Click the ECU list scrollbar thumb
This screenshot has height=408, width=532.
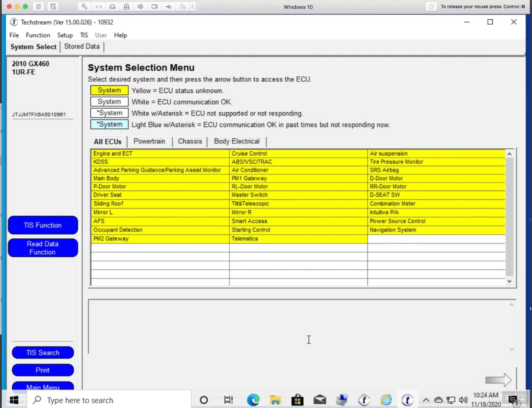(509, 217)
